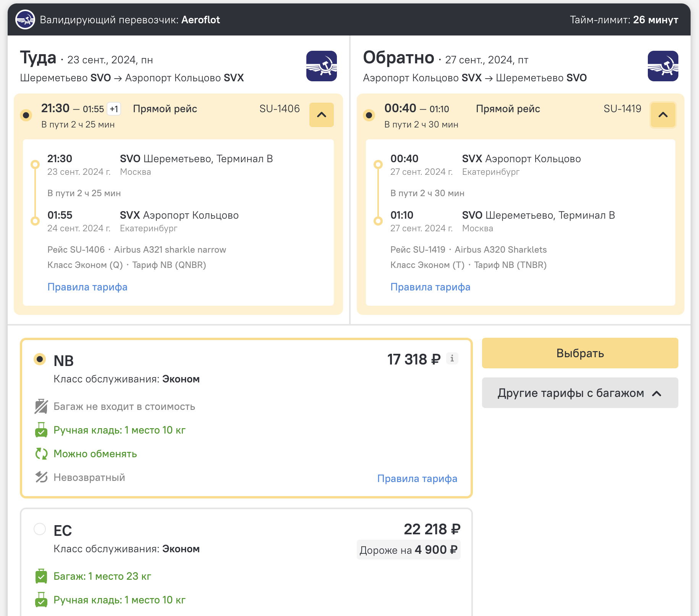
Task: Click the price info icon next to 17 318 ₽
Action: tap(452, 358)
